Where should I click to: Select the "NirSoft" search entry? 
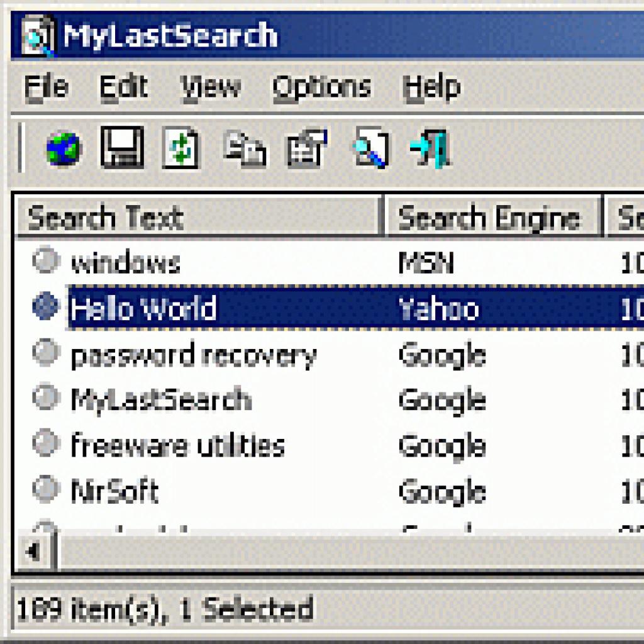click(114, 491)
